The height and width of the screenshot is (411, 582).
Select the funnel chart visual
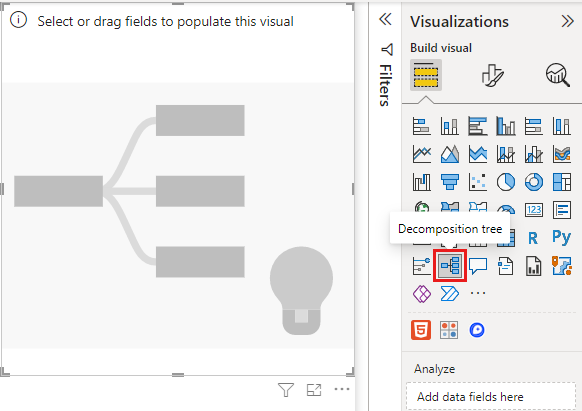click(x=450, y=182)
